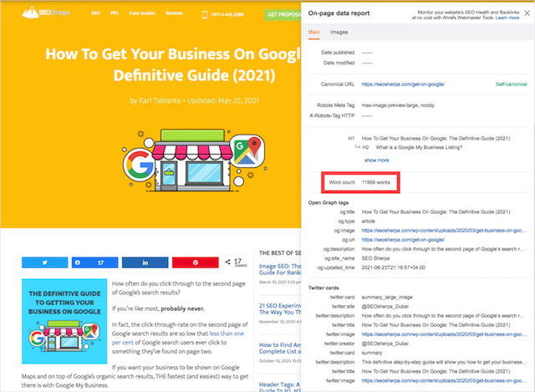Click twitter:site value '@SEOsherpa_Dubai'
535x392 pixels.
click(x=385, y=307)
